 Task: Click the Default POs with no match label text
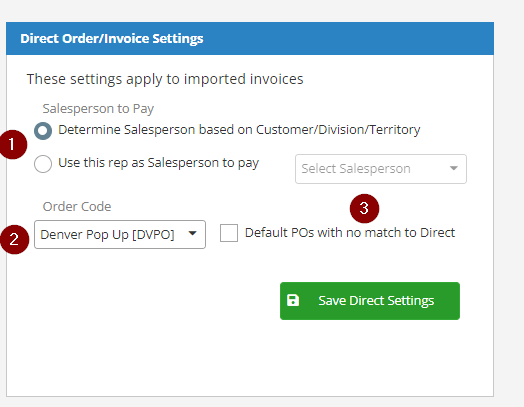[x=350, y=233]
